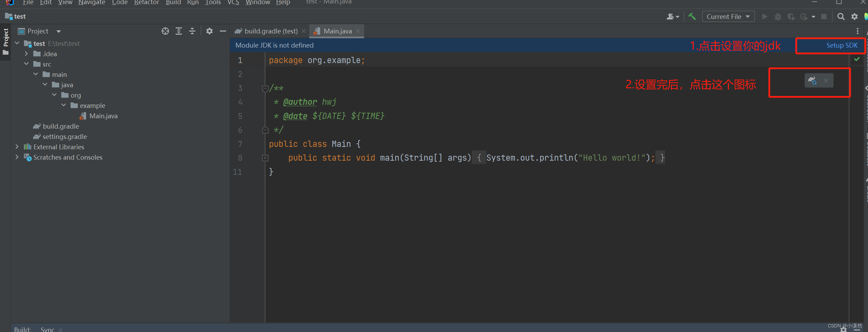This screenshot has height=332, width=868.
Task: Hide the Project tool window
Action: (x=223, y=31)
